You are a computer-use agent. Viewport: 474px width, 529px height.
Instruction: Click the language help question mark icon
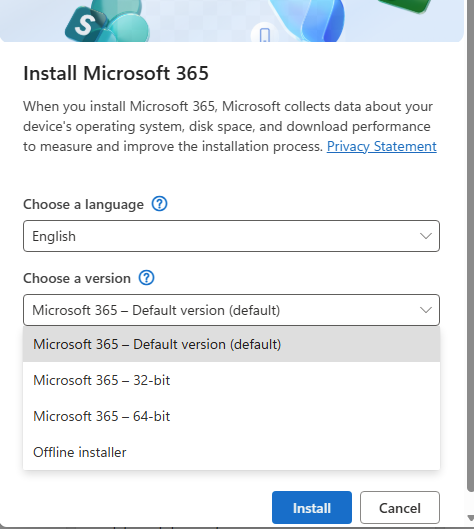(x=159, y=204)
